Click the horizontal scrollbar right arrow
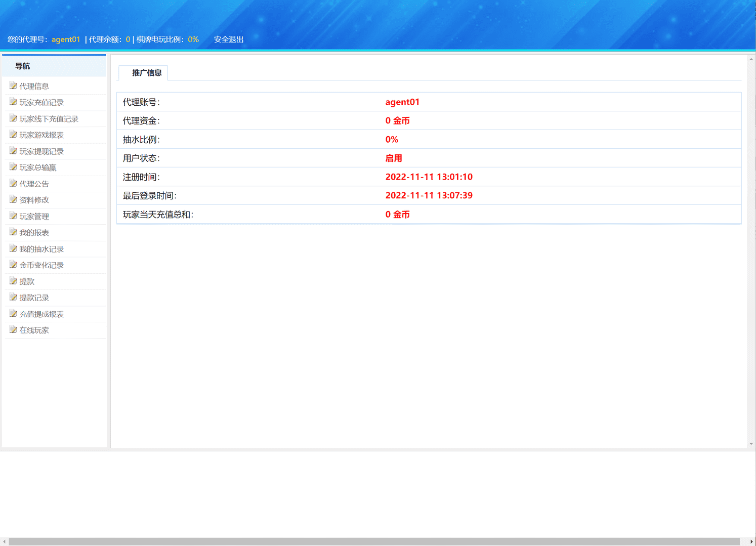Screen dimensions: 756x546 tap(751, 541)
